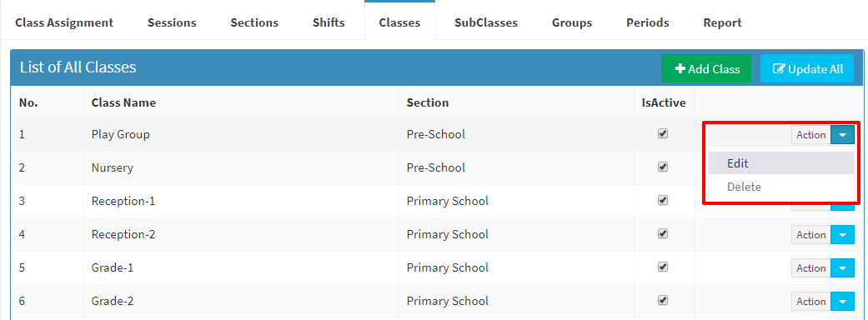Uncheck IsActive for Play Group
Viewport: 868px width, 320px height.
click(663, 133)
